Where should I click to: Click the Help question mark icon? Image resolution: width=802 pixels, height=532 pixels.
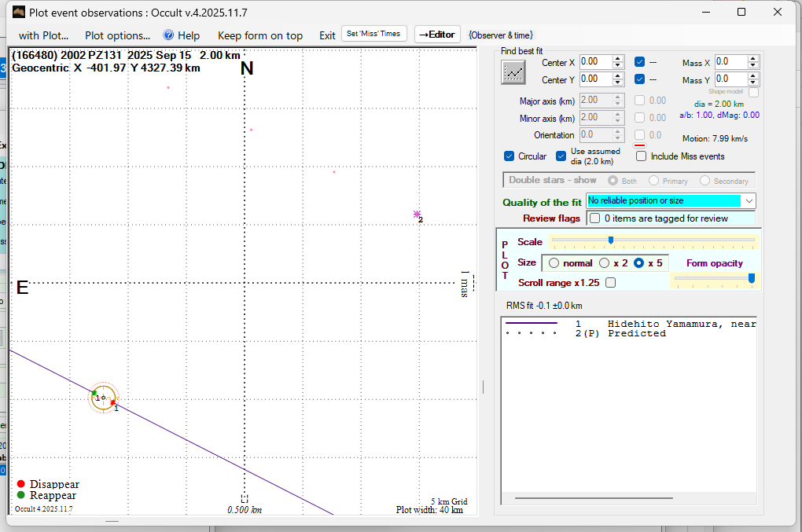pos(168,35)
